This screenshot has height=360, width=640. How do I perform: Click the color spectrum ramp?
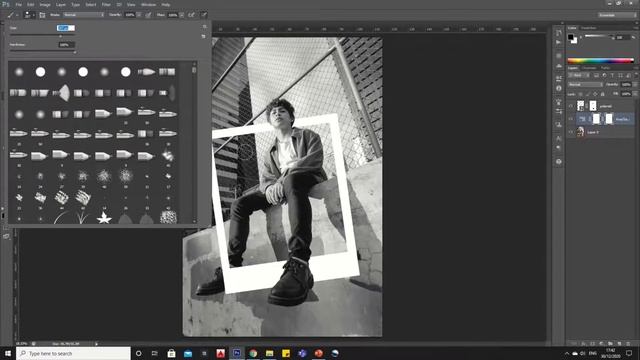pos(600,60)
